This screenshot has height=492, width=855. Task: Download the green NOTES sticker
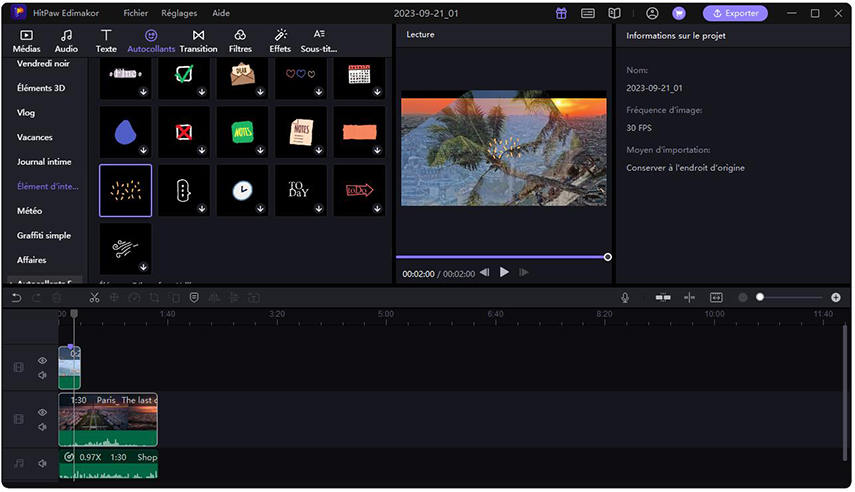click(x=260, y=150)
